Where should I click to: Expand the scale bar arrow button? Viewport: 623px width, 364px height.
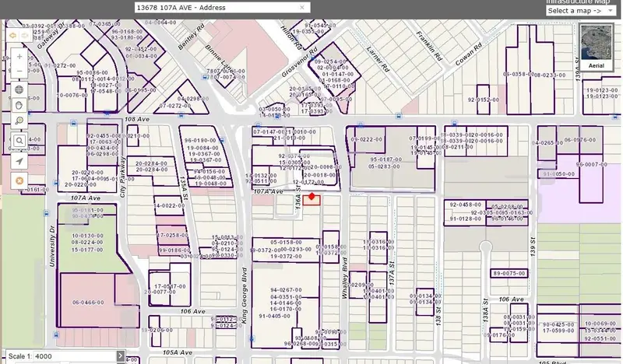[x=119, y=356]
